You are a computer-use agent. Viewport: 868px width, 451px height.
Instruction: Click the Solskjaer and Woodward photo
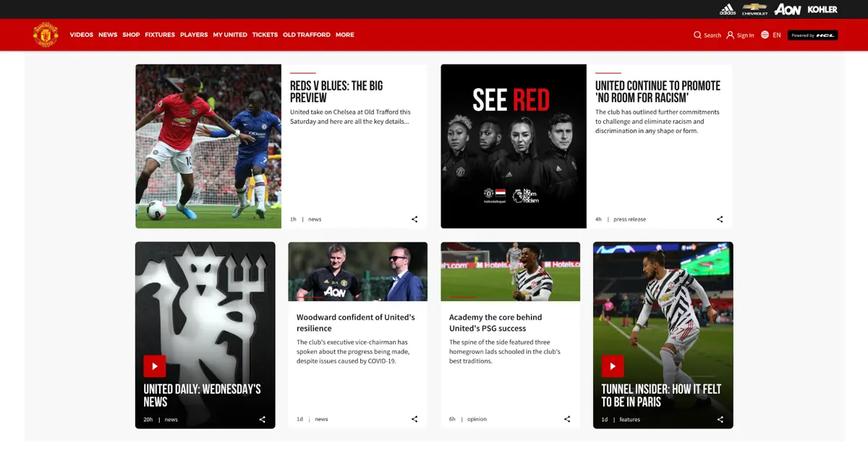coord(357,271)
